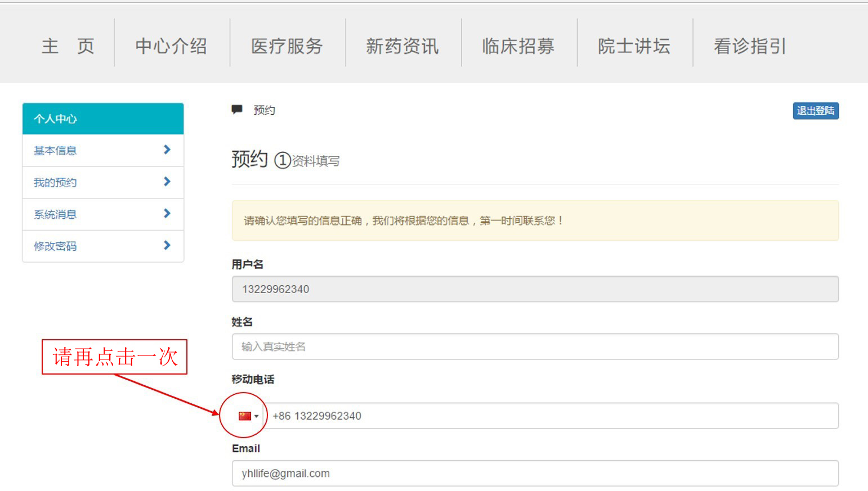868x491 pixels.
Task: Open the 院士讲坛 navigation item
Action: 634,46
